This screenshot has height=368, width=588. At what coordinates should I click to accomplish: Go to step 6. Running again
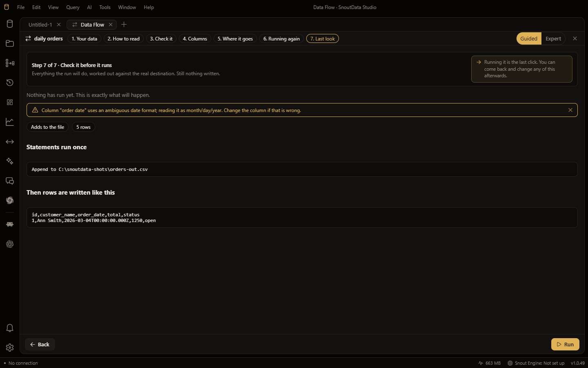pos(281,39)
